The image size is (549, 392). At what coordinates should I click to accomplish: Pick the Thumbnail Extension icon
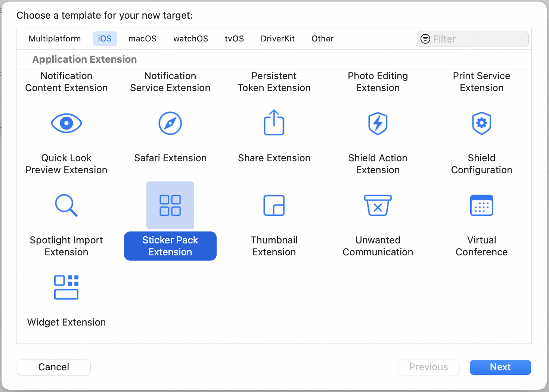click(274, 205)
